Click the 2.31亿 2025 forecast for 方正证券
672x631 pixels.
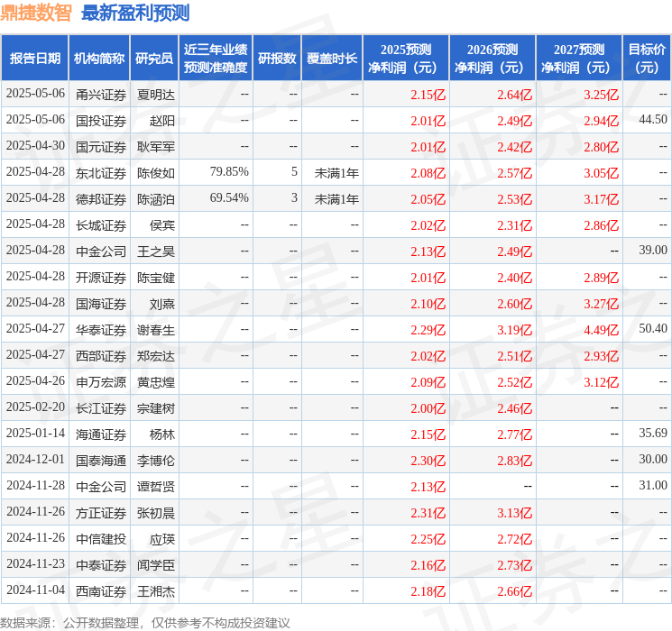[x=428, y=513]
